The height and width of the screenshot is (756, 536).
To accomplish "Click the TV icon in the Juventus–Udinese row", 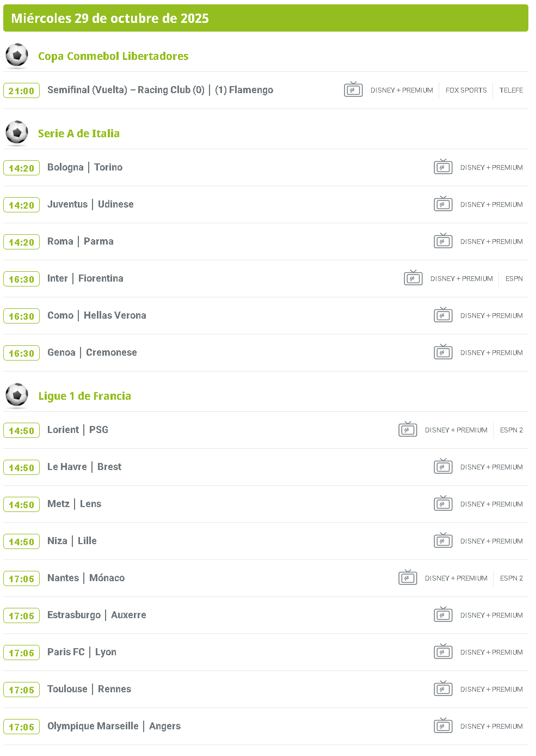I will pos(443,204).
